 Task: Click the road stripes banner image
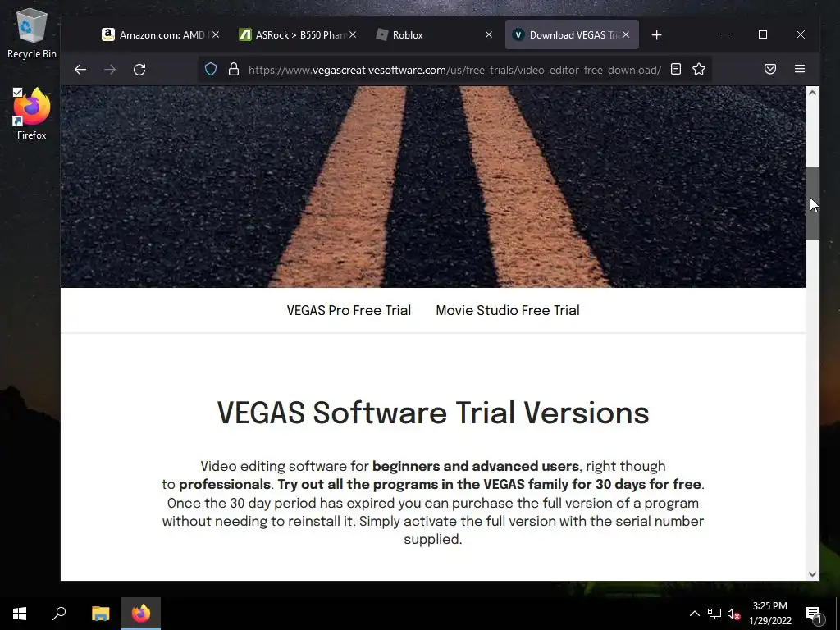(433, 187)
